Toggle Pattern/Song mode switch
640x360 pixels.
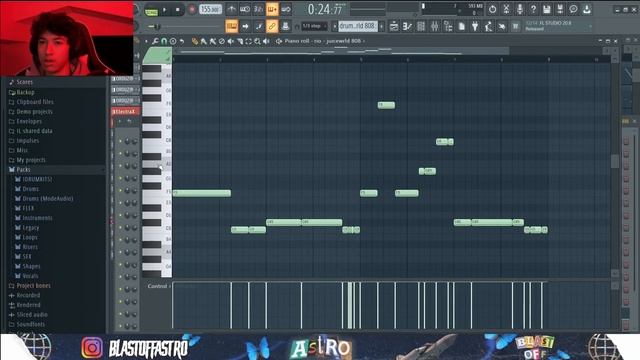click(151, 11)
